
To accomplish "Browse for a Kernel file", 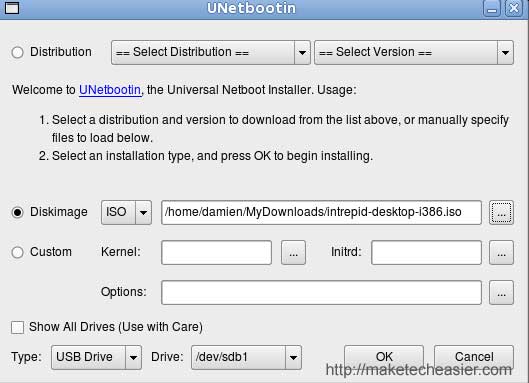I will point(293,252).
